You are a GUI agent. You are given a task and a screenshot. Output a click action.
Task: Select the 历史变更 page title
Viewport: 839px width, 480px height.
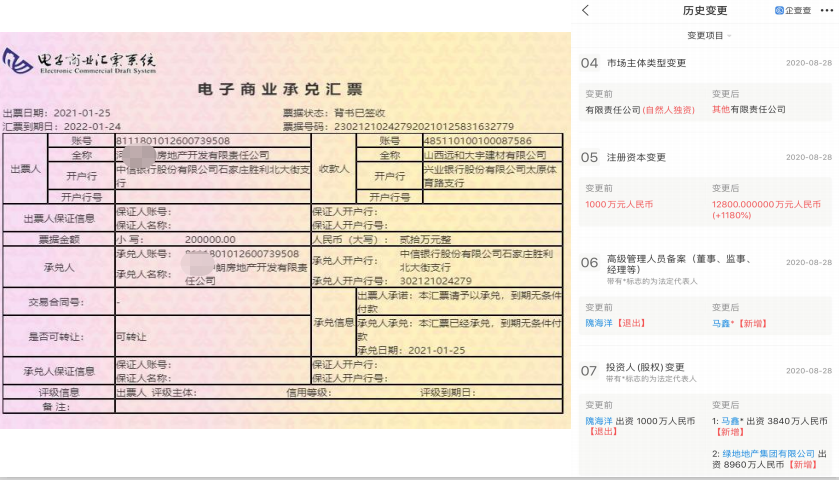click(x=705, y=10)
